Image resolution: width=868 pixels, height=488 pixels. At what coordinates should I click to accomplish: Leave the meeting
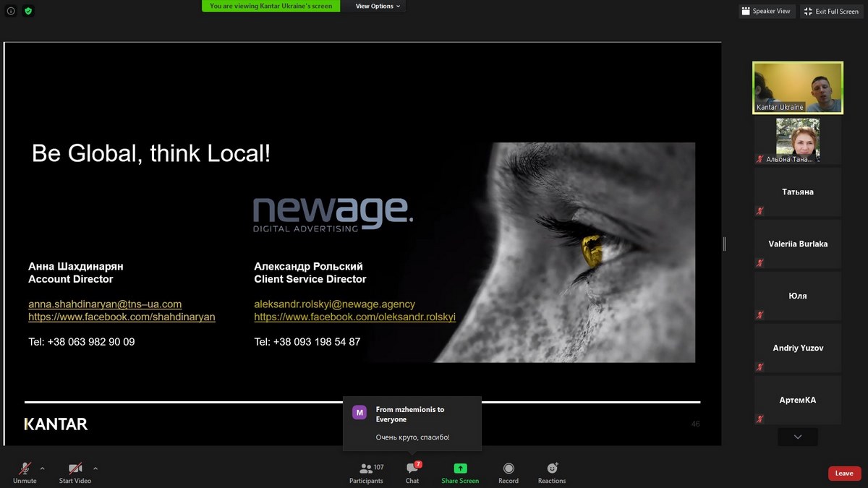(844, 474)
